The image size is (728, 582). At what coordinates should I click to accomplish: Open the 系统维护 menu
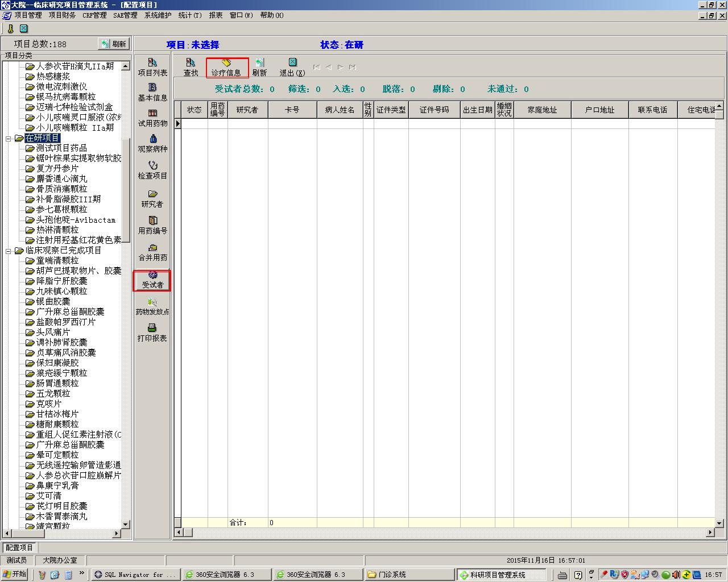(x=158, y=15)
